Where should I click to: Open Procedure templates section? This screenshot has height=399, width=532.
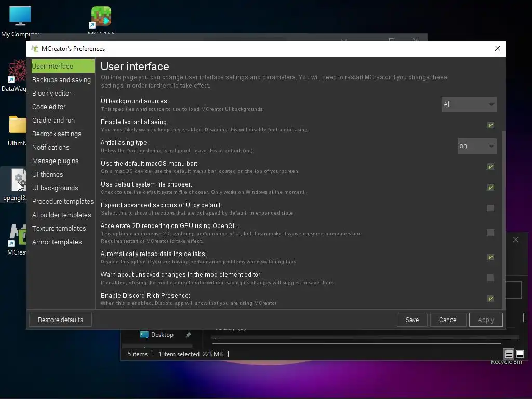click(63, 201)
